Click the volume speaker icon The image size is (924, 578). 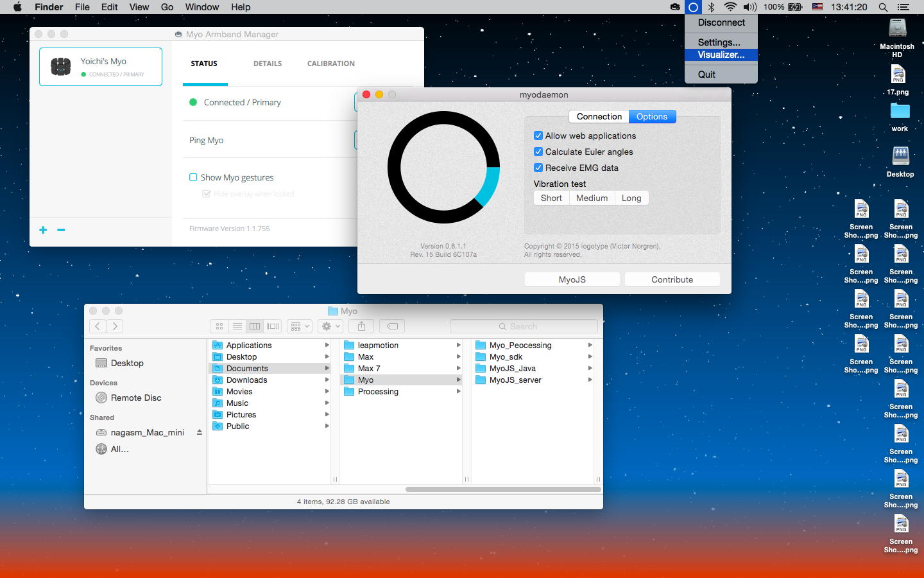click(749, 7)
